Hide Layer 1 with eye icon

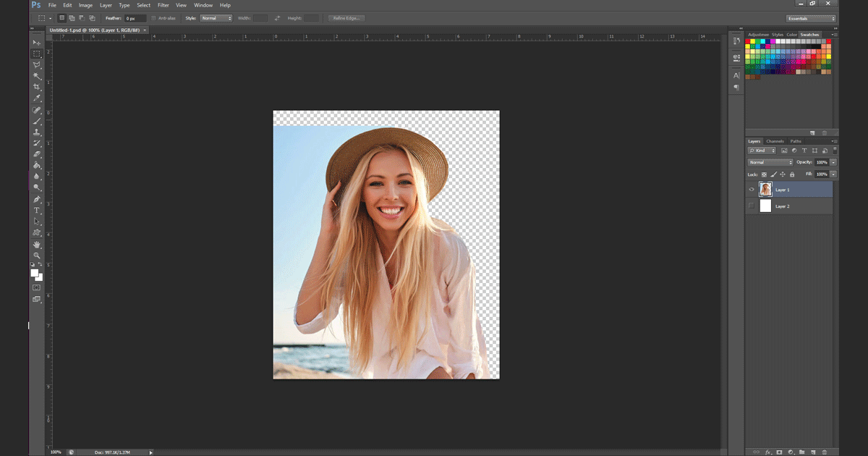(752, 190)
